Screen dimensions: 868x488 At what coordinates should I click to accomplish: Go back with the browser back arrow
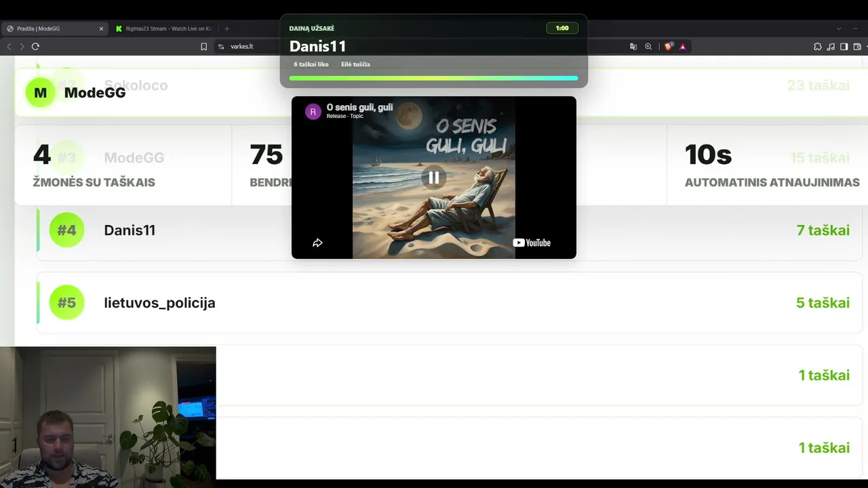(x=9, y=46)
